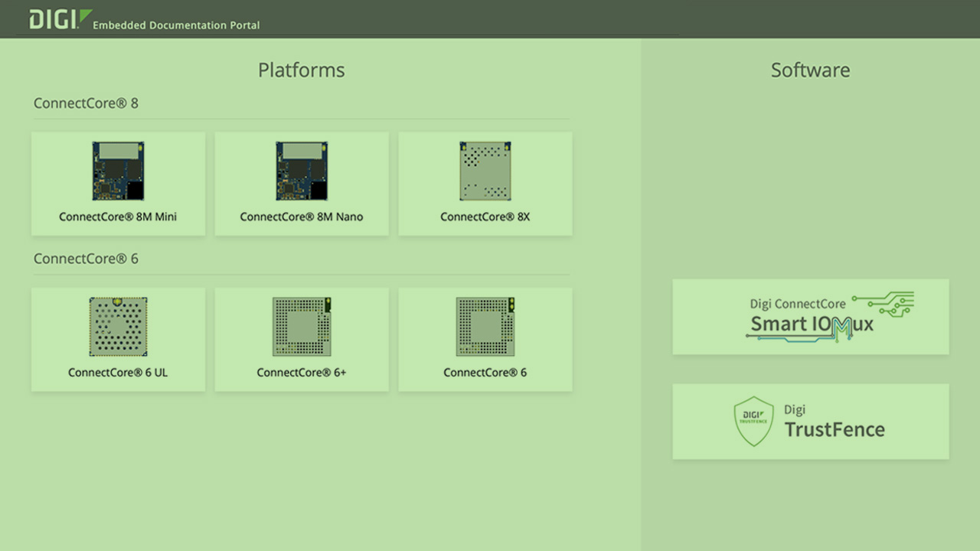This screenshot has width=980, height=551.
Task: Select the Platforms section title
Action: 301,70
